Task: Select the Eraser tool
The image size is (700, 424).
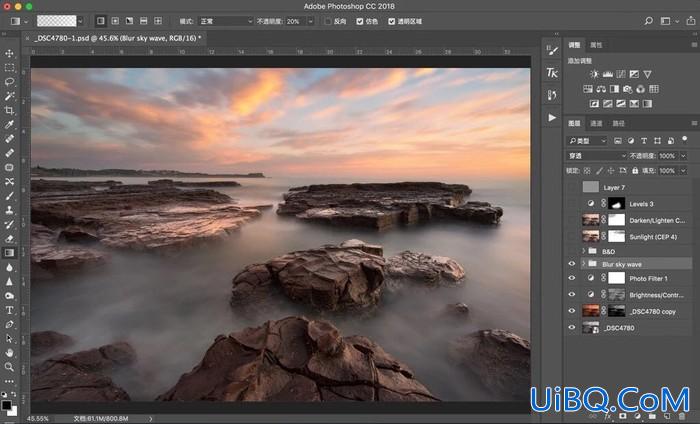Action: click(9, 238)
